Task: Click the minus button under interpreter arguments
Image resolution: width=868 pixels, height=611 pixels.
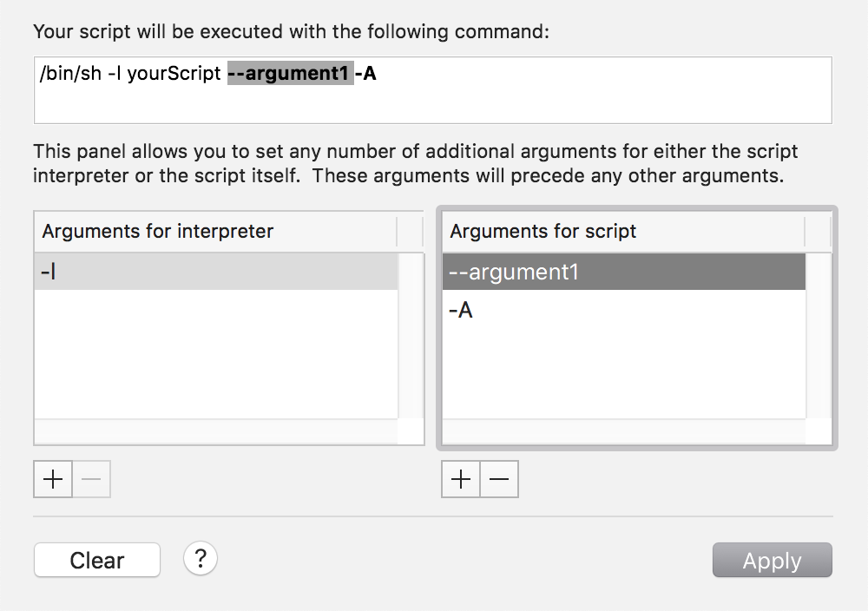Action: pyautogui.click(x=91, y=479)
